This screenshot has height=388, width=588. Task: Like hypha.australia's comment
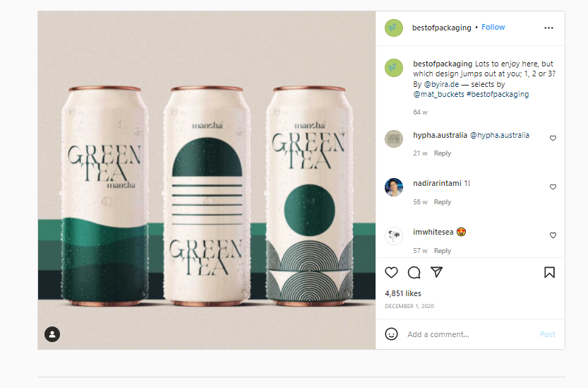(x=553, y=139)
